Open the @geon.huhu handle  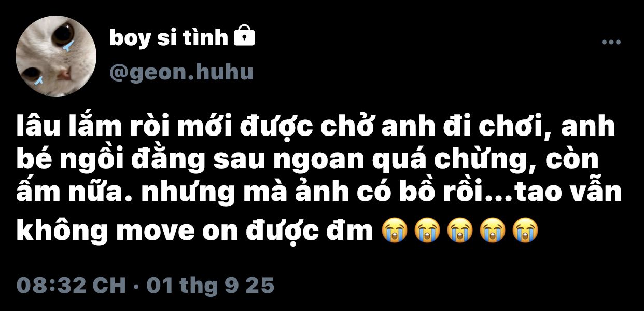181,73
